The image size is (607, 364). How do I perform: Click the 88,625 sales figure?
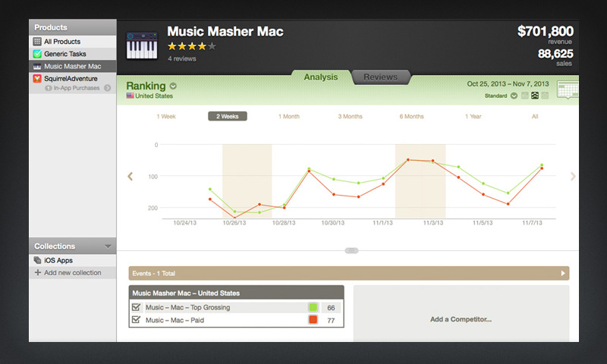[555, 54]
